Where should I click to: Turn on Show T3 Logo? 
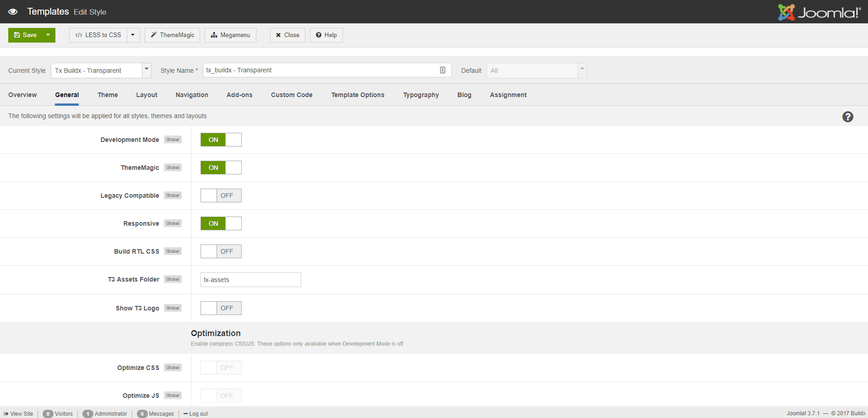tap(209, 308)
